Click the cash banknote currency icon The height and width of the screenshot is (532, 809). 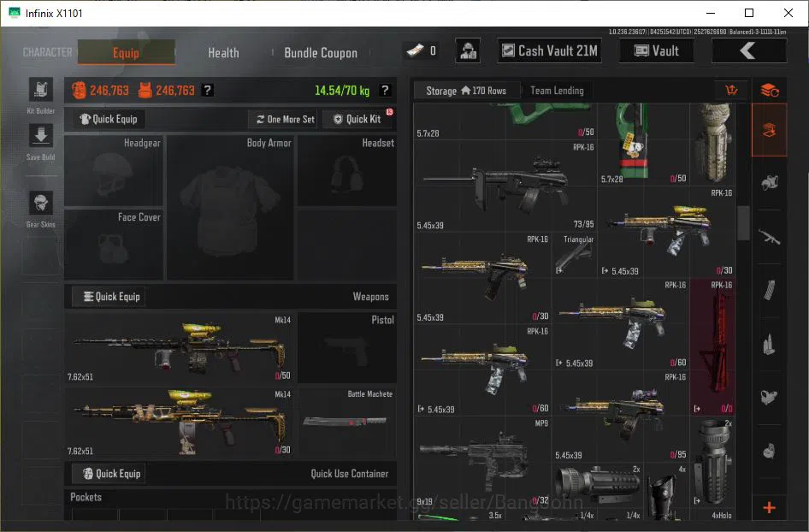click(x=416, y=50)
